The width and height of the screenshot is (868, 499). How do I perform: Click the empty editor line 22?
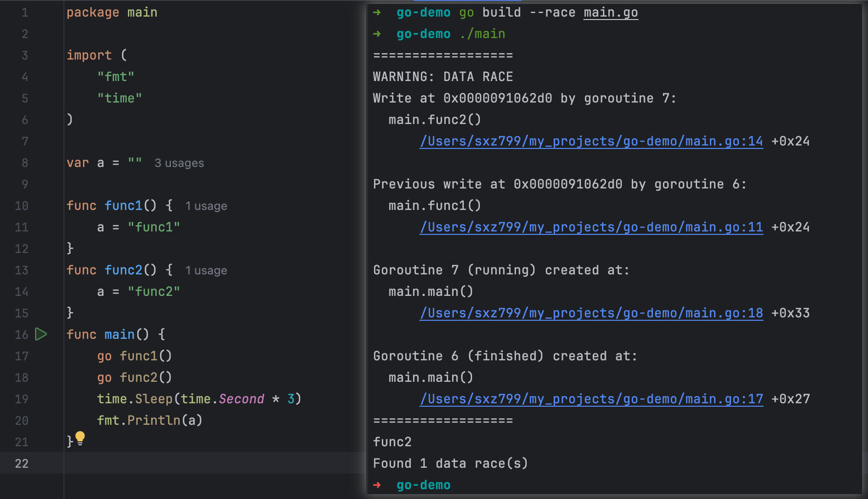215,463
